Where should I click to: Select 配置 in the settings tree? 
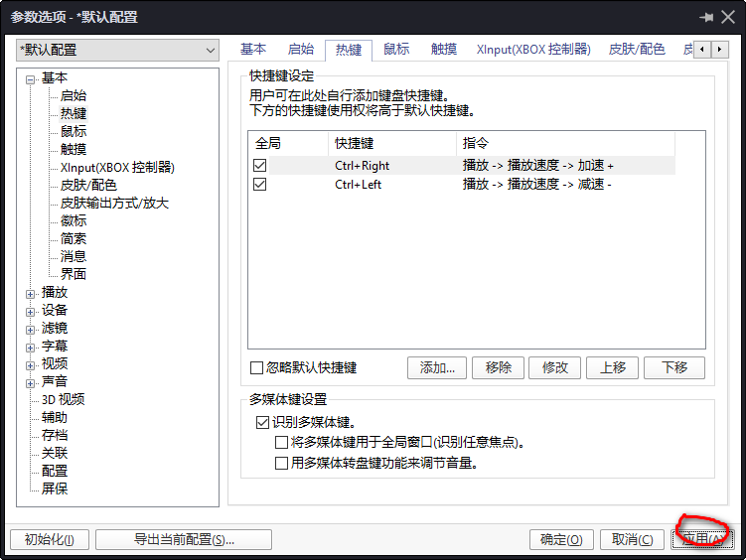pyautogui.click(x=55, y=471)
